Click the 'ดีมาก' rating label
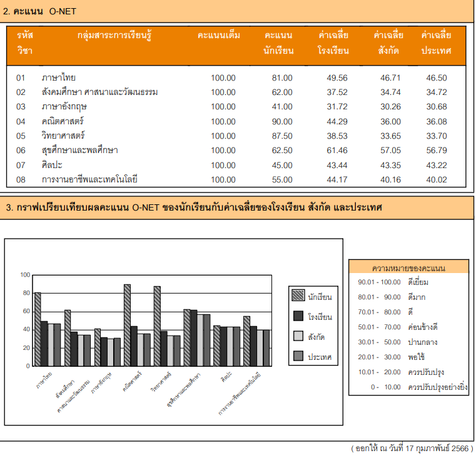The width and height of the screenshot is (476, 458). [x=417, y=297]
